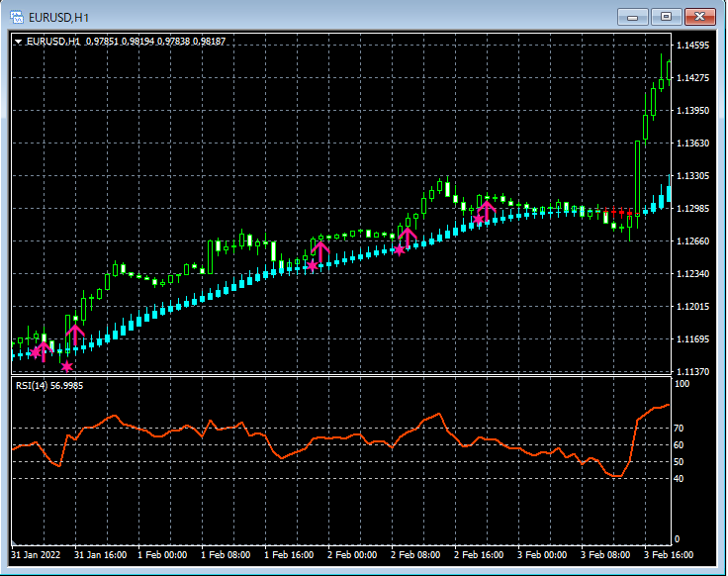Screen dimensions: 728x576
Task: Close the EURUSD,H1 chart window
Action: coord(700,16)
